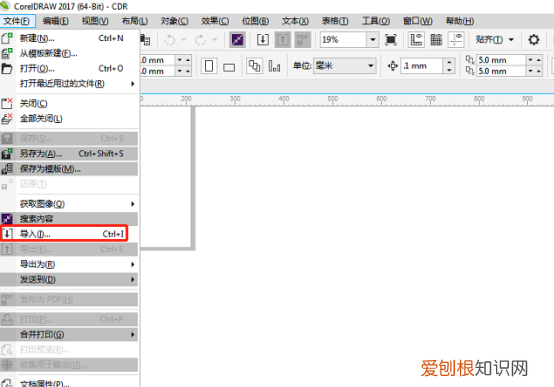The image size is (554, 387).
Task: Expand 合并打印(G) submenu
Action: tap(69, 334)
